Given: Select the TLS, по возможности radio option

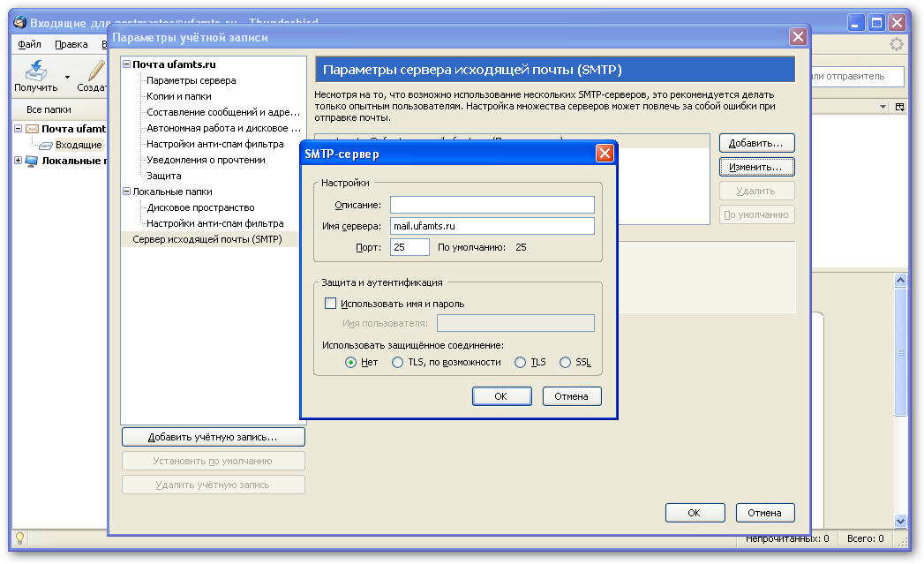Looking at the screenshot, I should [x=398, y=362].
